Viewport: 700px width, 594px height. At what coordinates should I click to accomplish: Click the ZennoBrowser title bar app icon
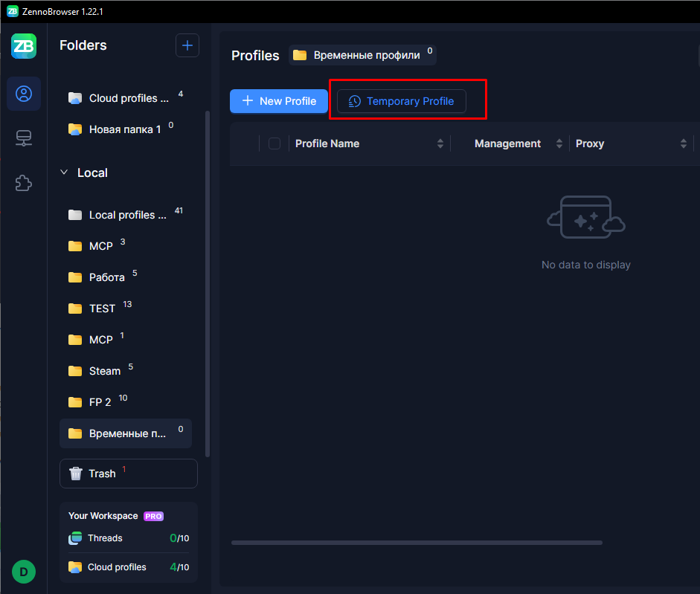[13, 11]
